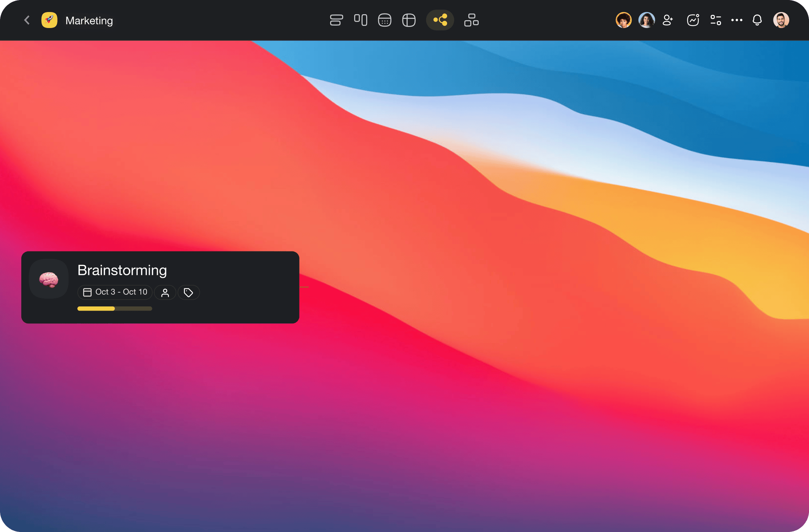
Task: Click the second member avatar
Action: [646, 20]
